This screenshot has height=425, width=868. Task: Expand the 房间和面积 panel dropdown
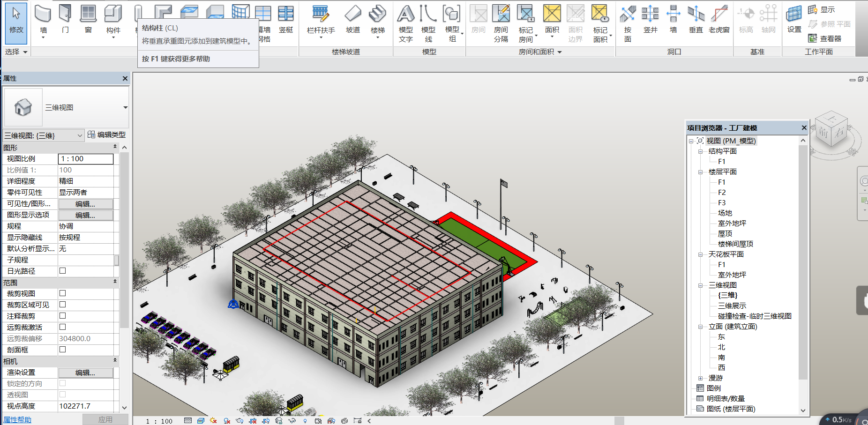pyautogui.click(x=559, y=52)
